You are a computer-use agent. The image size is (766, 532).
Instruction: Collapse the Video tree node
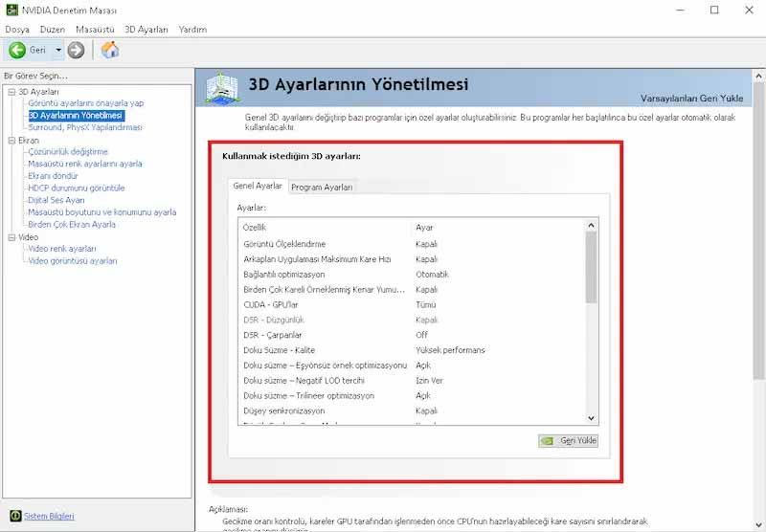pyautogui.click(x=11, y=237)
